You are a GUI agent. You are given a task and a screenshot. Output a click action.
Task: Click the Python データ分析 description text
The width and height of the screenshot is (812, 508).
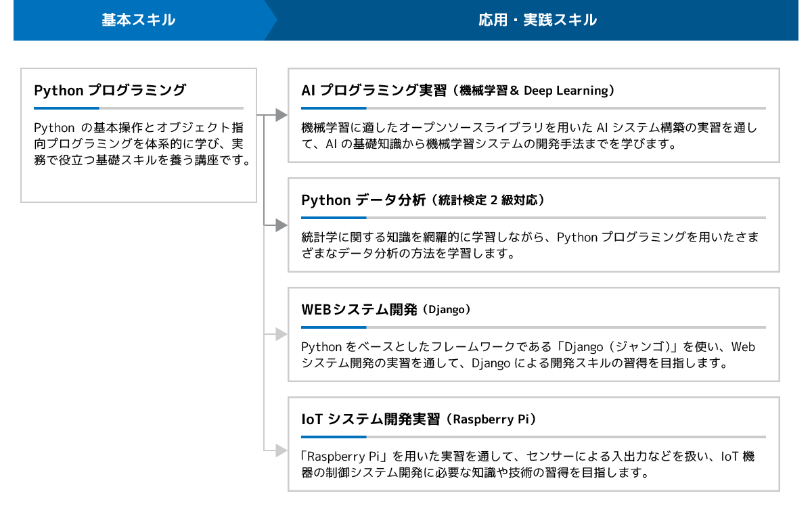[x=530, y=245]
